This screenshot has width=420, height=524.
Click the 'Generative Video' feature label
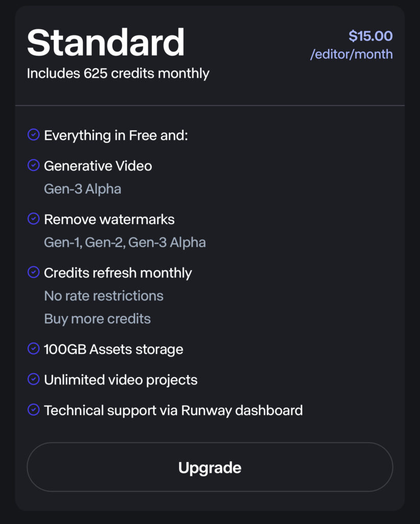[x=98, y=166]
